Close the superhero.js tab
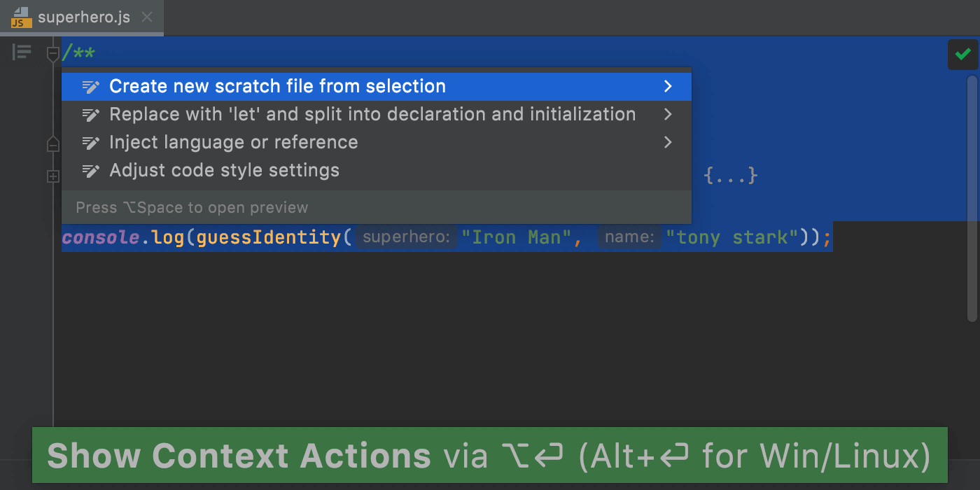Screen dimensions: 980x490 [x=147, y=17]
